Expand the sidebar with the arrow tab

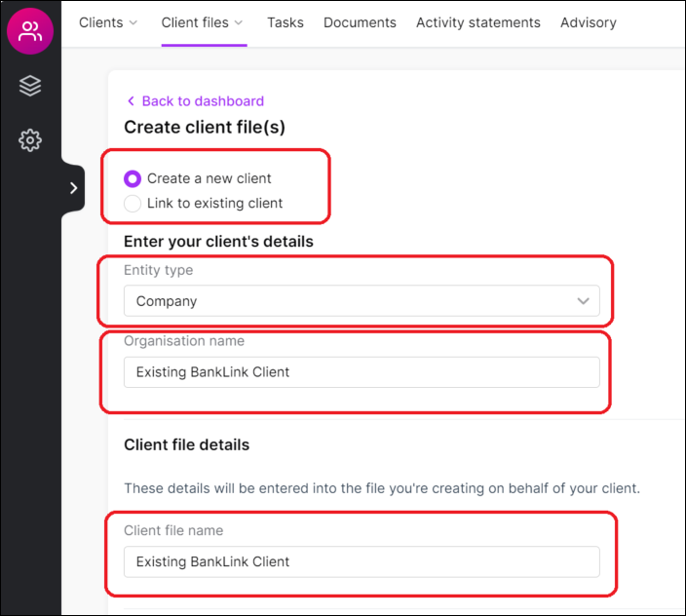click(x=73, y=188)
